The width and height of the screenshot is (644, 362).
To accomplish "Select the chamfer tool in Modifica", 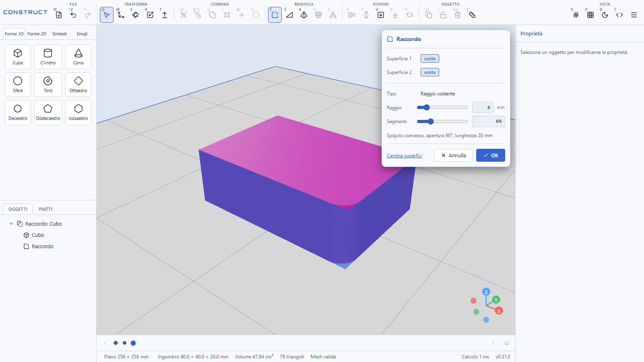I will click(x=289, y=15).
